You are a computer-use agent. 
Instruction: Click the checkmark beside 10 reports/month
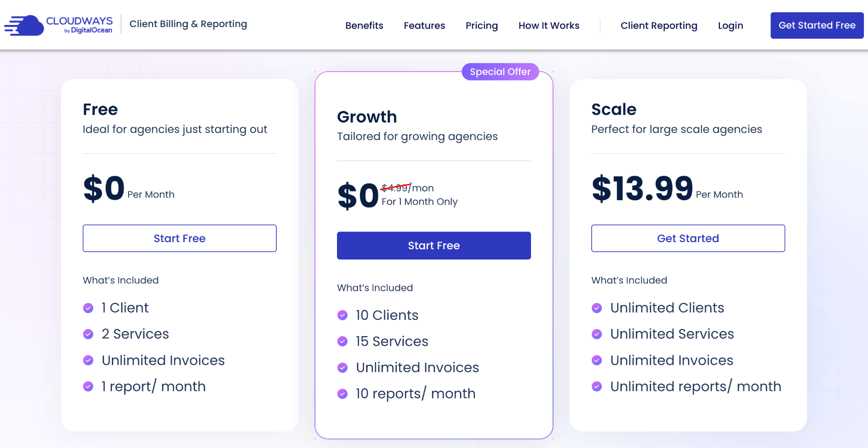click(x=342, y=394)
